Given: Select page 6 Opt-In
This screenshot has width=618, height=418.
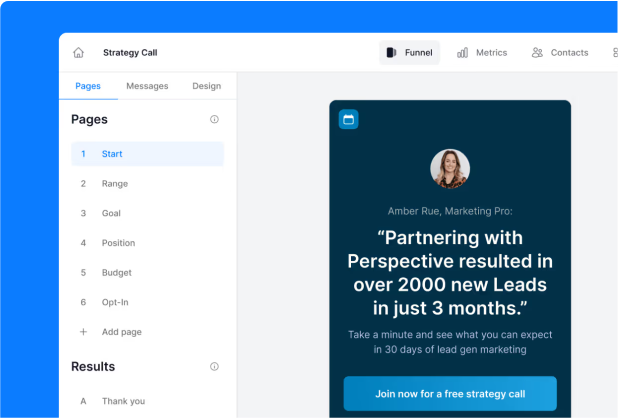Looking at the screenshot, I should (147, 302).
